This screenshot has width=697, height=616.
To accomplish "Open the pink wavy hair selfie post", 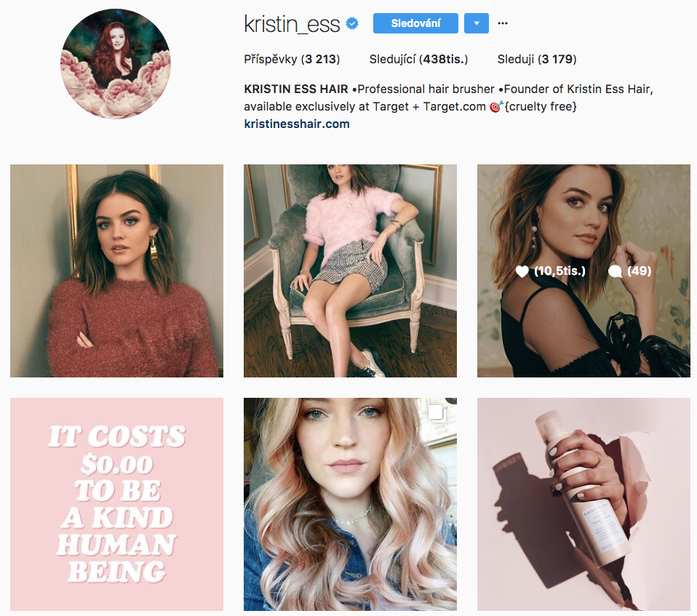I will (x=350, y=504).
